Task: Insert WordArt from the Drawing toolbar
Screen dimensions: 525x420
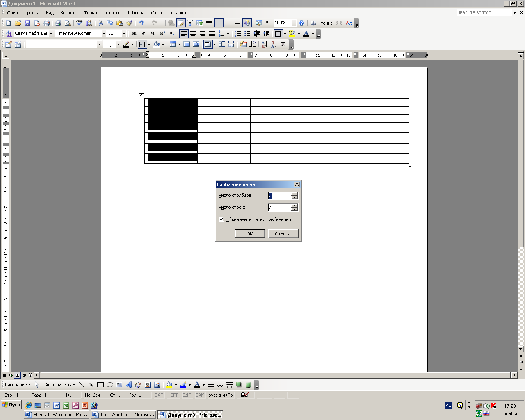Action: tap(128, 385)
